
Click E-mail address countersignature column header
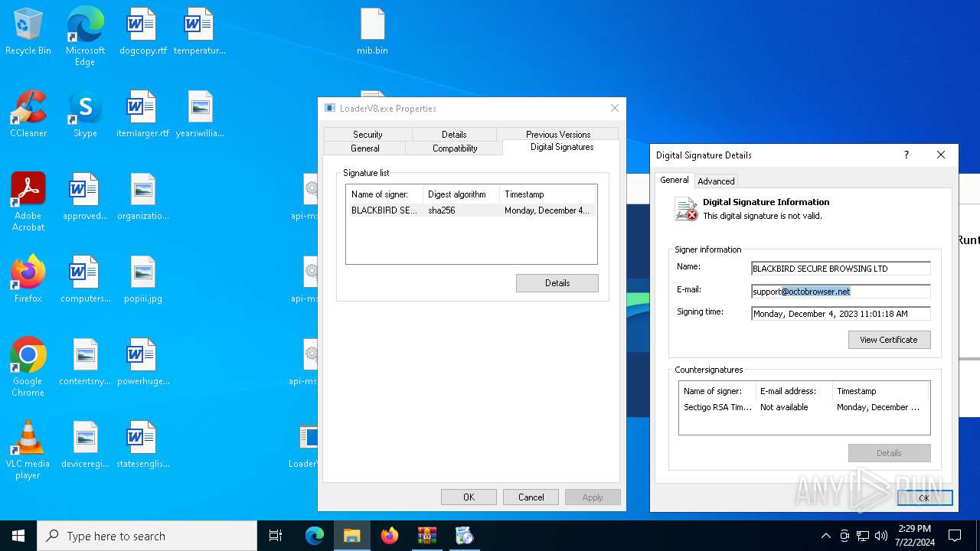[794, 391]
